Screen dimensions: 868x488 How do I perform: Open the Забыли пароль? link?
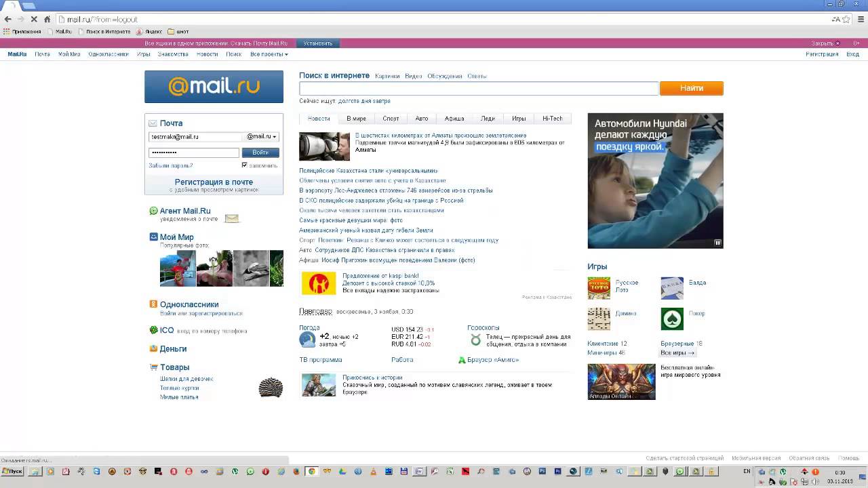click(x=171, y=165)
